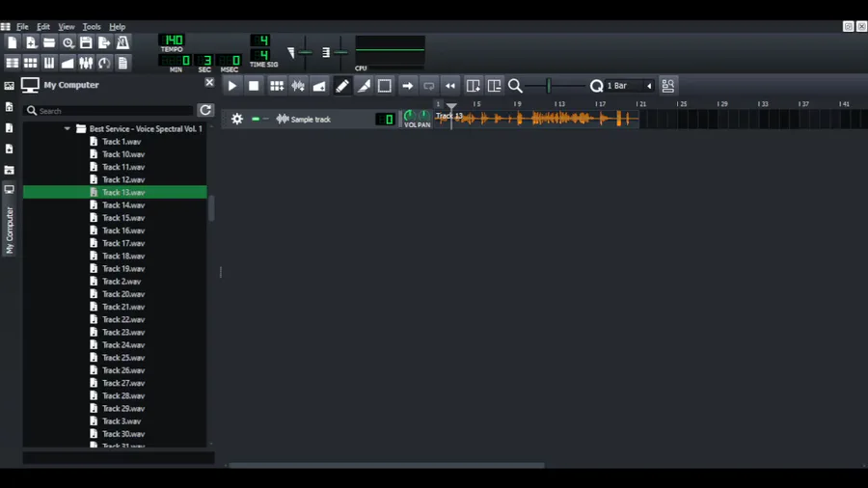Open the Help menu

[x=117, y=27]
